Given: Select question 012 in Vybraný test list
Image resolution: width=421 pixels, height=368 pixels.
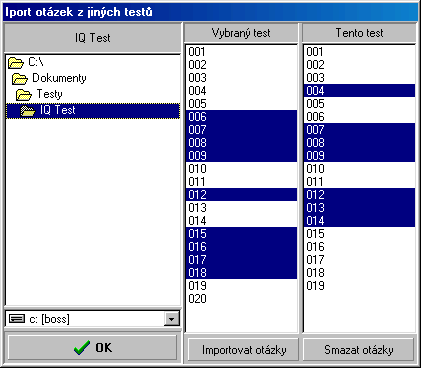Looking at the screenshot, I should [x=241, y=195].
